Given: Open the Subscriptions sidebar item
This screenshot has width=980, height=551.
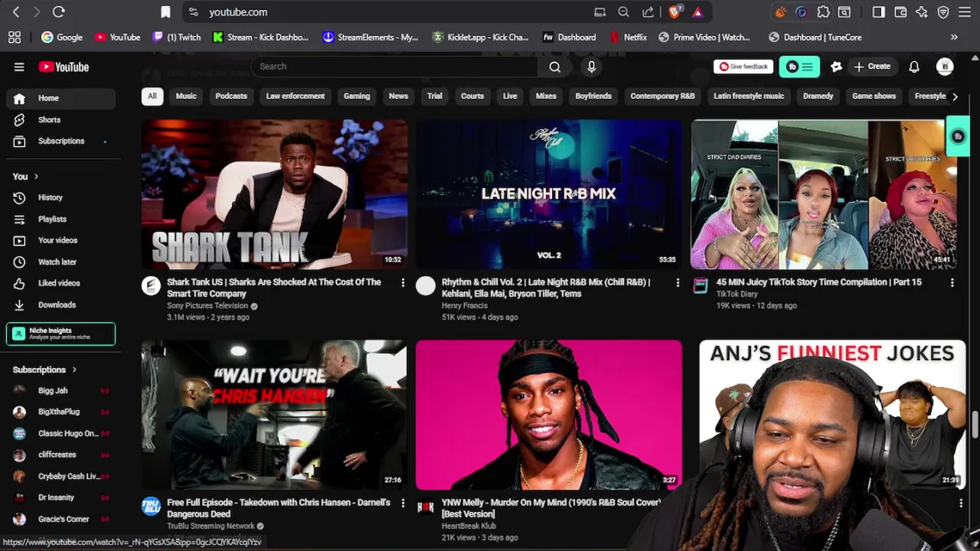Looking at the screenshot, I should click(x=60, y=141).
